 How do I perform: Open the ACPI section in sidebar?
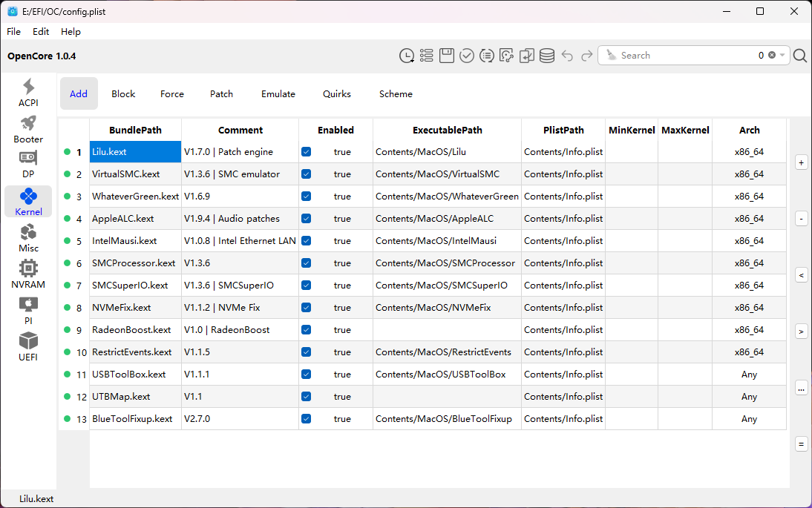point(28,93)
